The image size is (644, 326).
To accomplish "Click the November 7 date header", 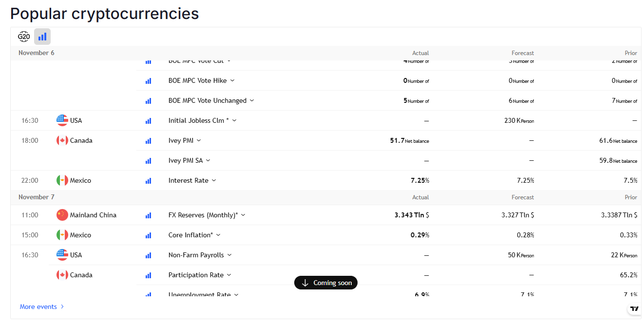I will click(37, 197).
